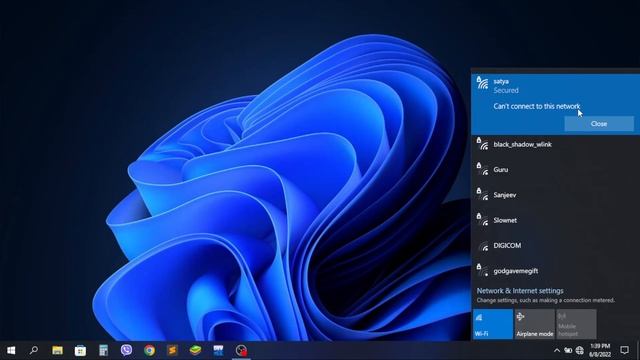Click 'Can't connect to this network' message
The height and width of the screenshot is (360, 640).
pyautogui.click(x=536, y=106)
